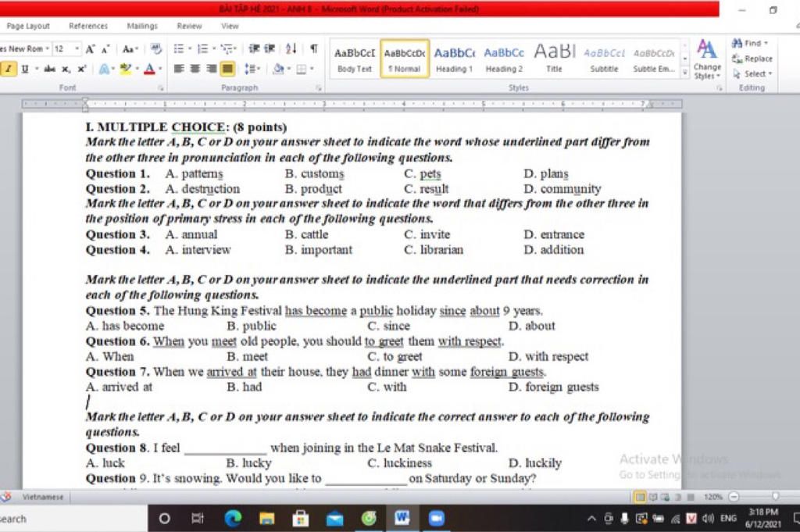Apply the red font color
The height and width of the screenshot is (532, 800).
tap(149, 69)
